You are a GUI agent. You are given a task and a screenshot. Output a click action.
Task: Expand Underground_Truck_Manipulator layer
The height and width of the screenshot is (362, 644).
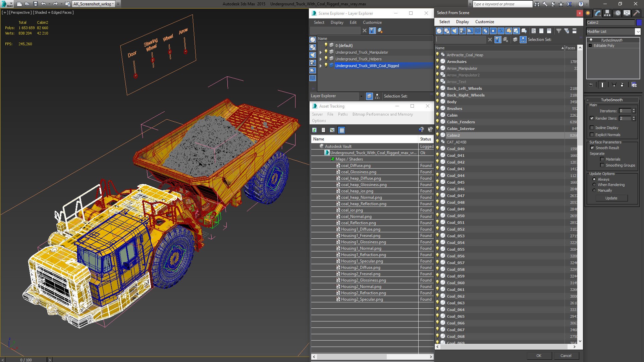[321, 52]
